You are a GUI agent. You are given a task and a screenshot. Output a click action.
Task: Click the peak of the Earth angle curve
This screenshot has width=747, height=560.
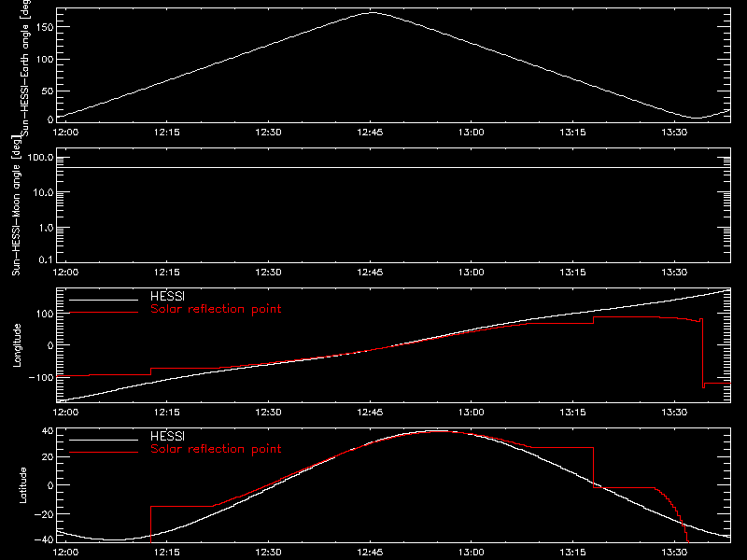pyautogui.click(x=372, y=13)
